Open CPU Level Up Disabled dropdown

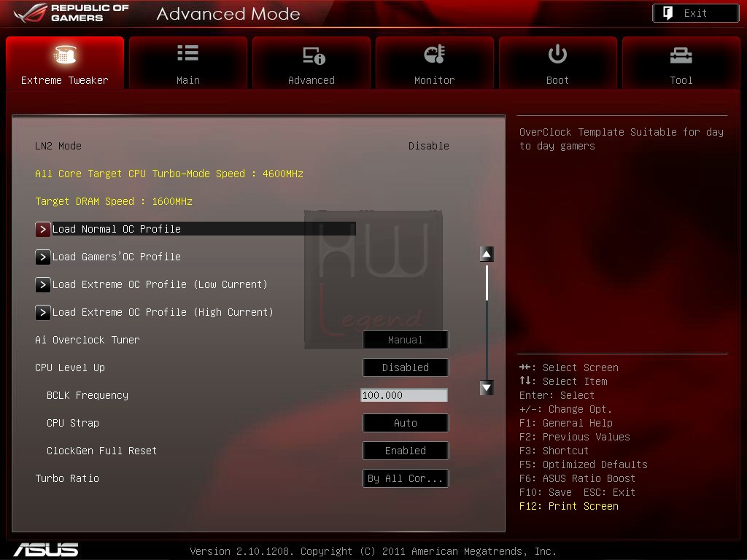pos(406,367)
